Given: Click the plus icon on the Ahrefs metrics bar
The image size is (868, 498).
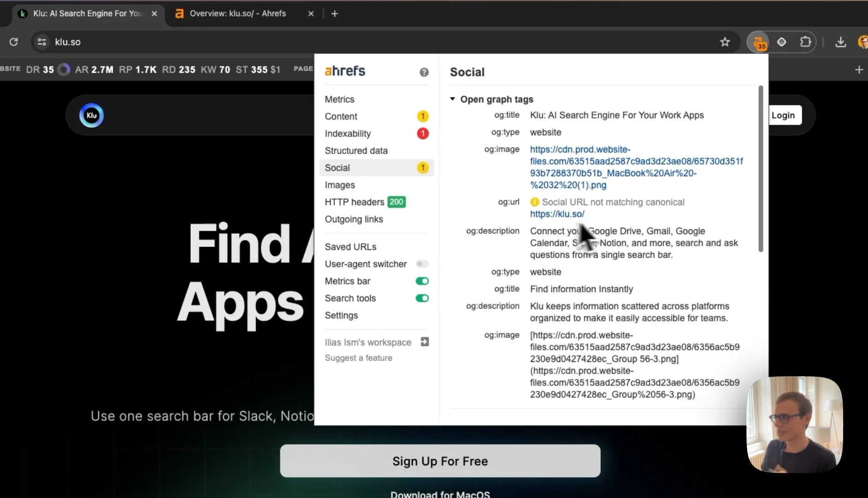Looking at the screenshot, I should pyautogui.click(x=859, y=70).
